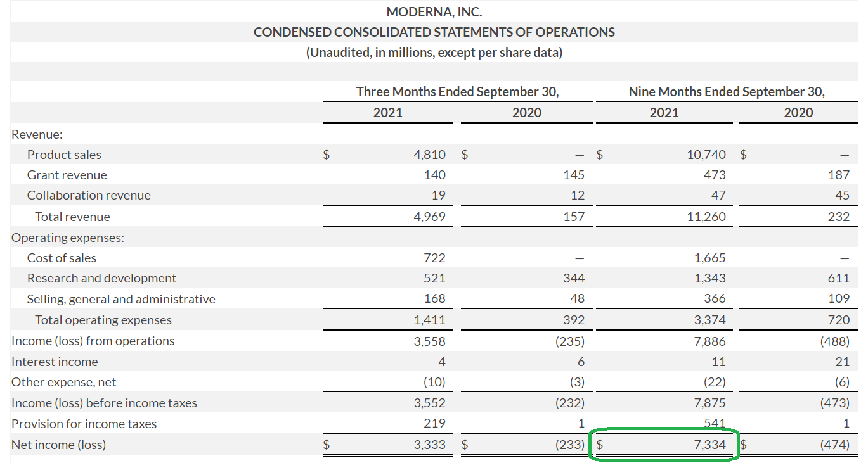Screen dimensions: 868x463
Task: Click Grant revenue value 187
Action: tap(839, 175)
